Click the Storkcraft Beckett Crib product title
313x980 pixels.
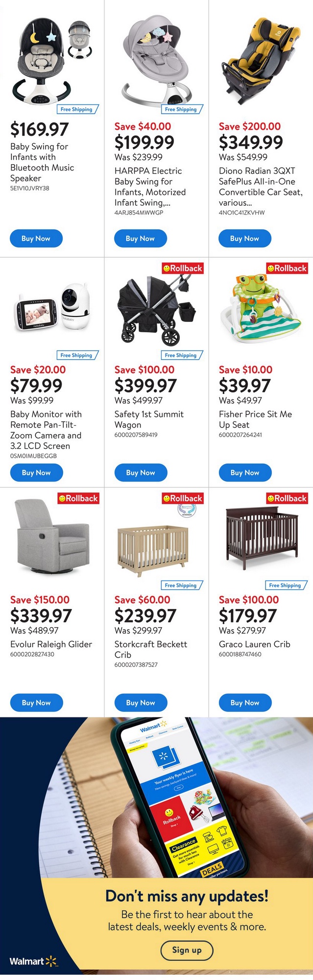coord(150,649)
